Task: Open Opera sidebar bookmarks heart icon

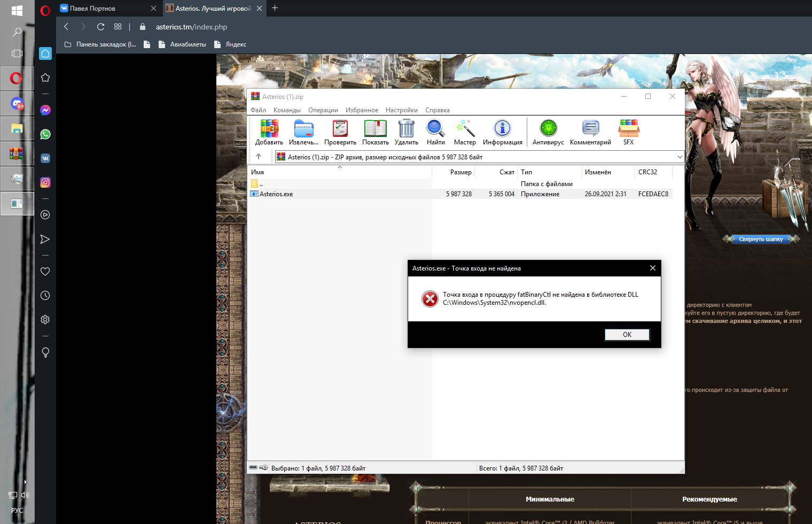Action: [x=45, y=271]
